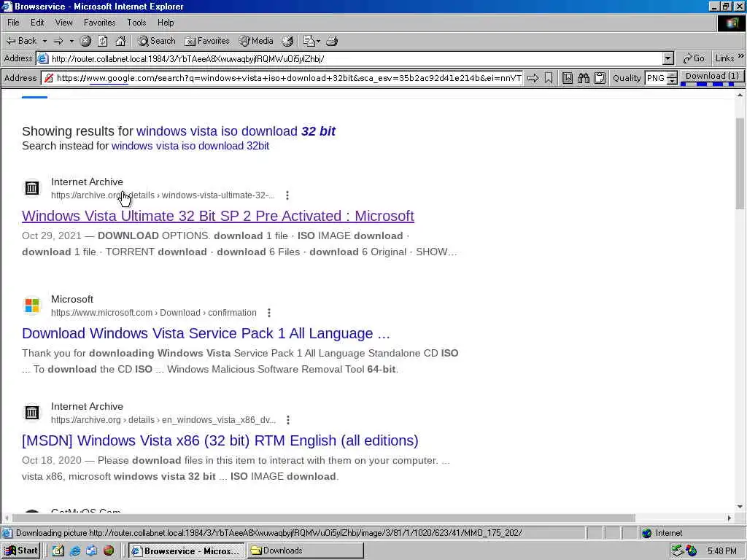This screenshot has height=560, width=747.
Task: Open the IE address bar dropdown
Action: (668, 58)
